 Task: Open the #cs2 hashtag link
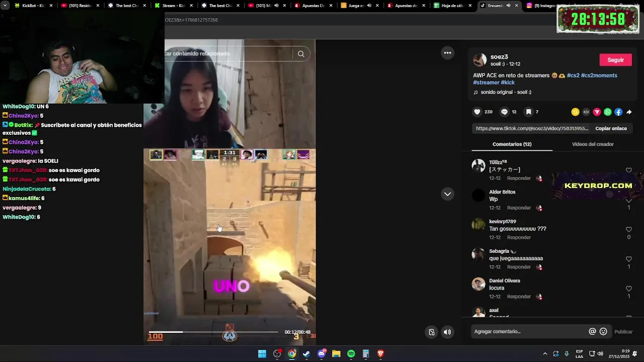[573, 75]
